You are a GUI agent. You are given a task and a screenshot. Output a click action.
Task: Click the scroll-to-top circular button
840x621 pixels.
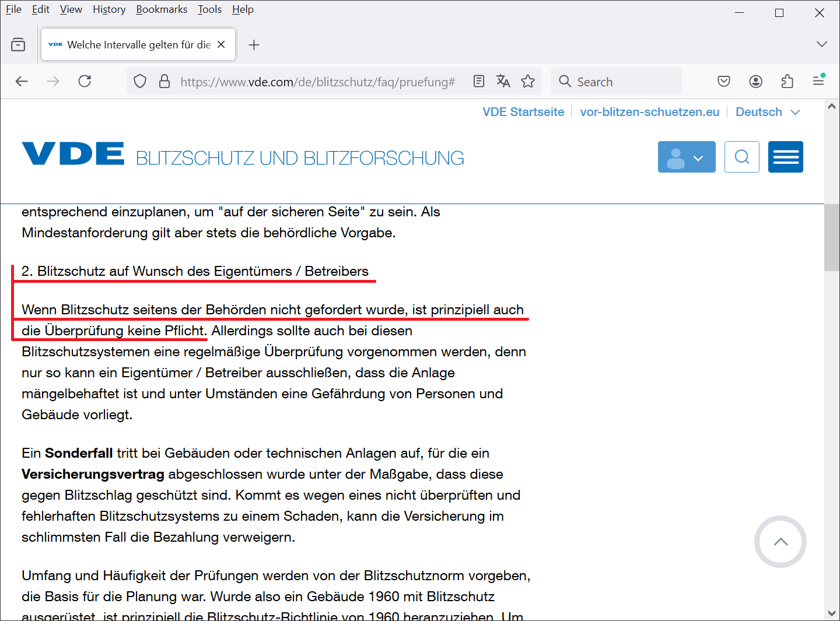click(x=780, y=542)
